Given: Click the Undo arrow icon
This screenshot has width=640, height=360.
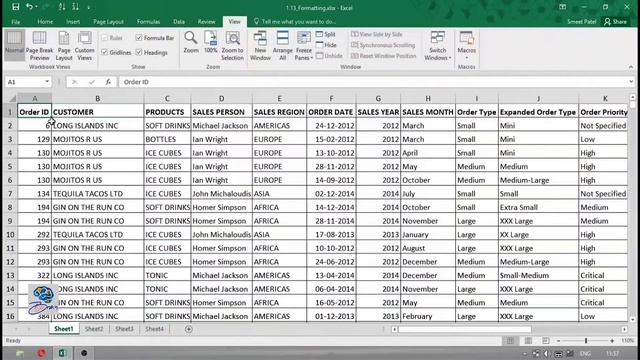Looking at the screenshot, I should [x=29, y=7].
